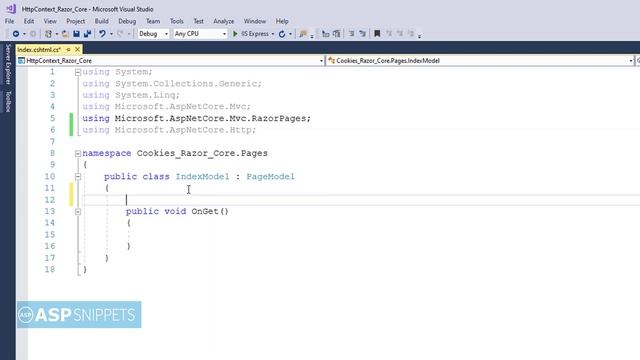Go to previous bookmark icon
The image size is (640, 360).
coord(389,34)
